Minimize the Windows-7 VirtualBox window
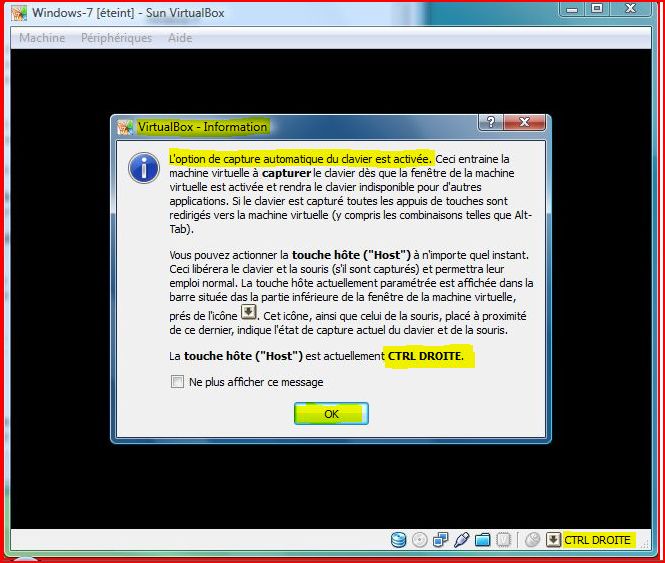The height and width of the screenshot is (563, 665). [572, 9]
